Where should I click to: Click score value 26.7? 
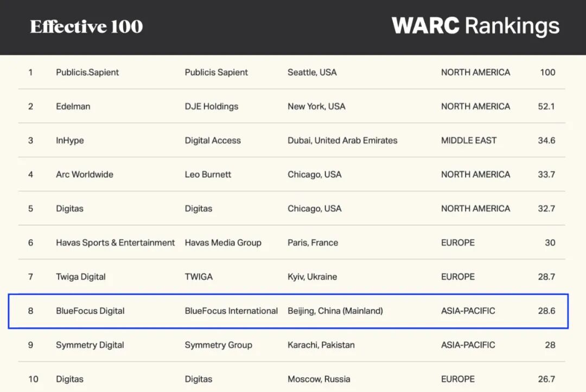click(x=546, y=379)
